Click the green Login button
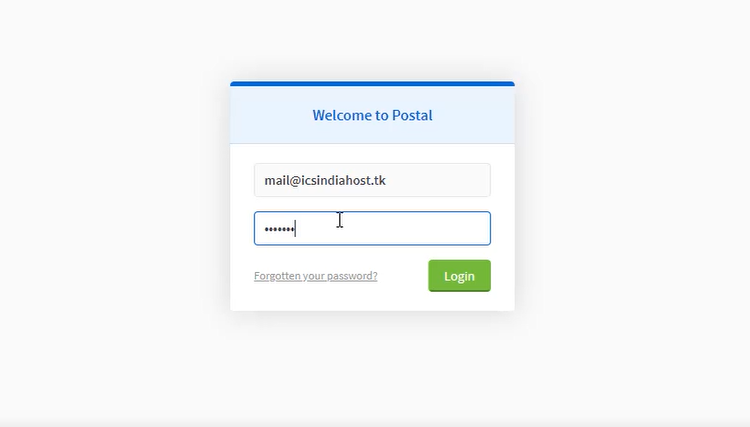The image size is (750, 427). point(459,276)
